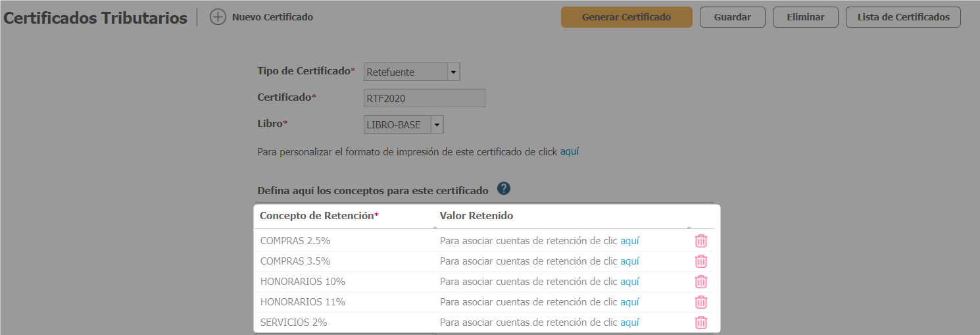Image resolution: width=980 pixels, height=335 pixels.
Task: Click into the Certificado field with RTF2020
Action: [424, 98]
